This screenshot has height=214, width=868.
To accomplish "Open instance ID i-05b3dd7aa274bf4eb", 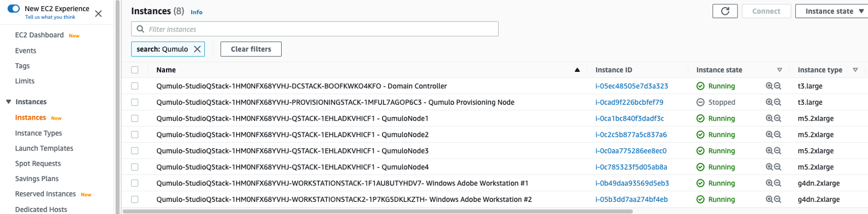I will (632, 199).
